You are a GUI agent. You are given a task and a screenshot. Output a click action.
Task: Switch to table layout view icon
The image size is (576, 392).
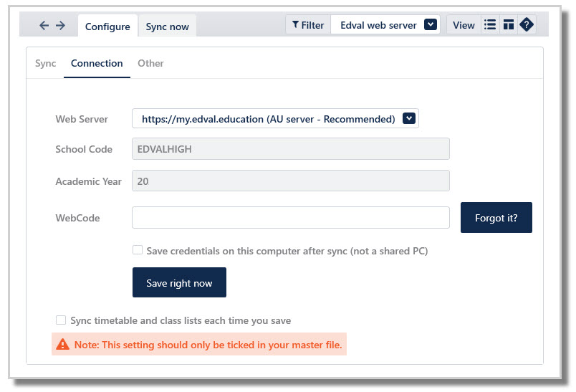509,24
